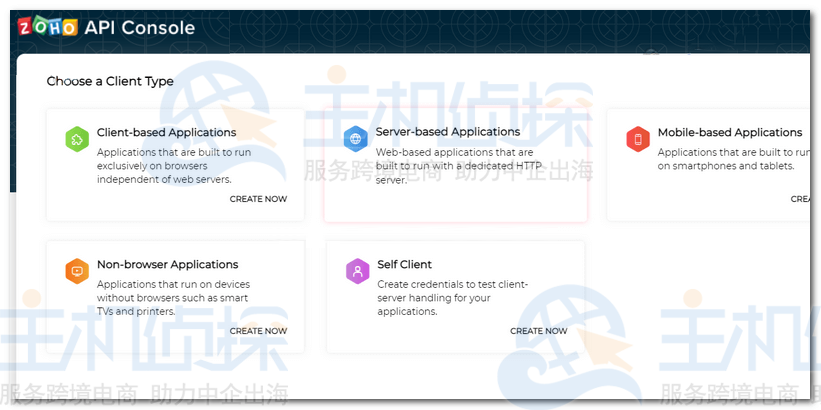Click the blue globe Server-based Applications icon

coord(355,138)
